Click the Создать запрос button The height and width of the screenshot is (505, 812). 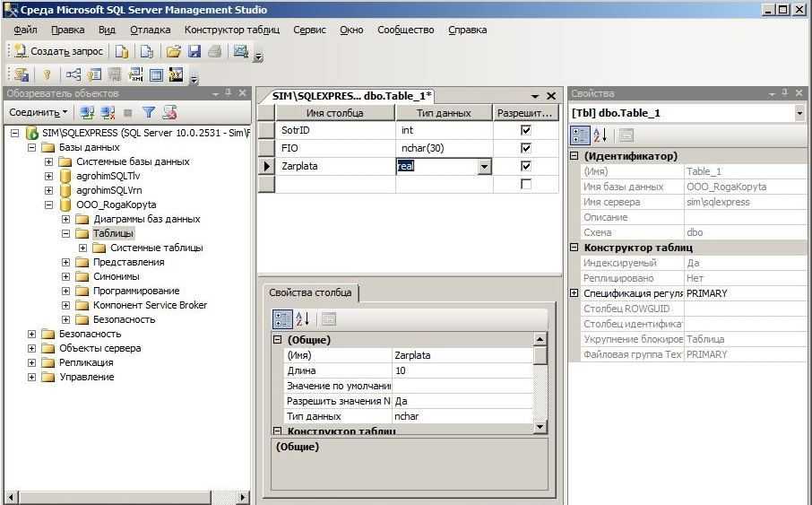58,51
